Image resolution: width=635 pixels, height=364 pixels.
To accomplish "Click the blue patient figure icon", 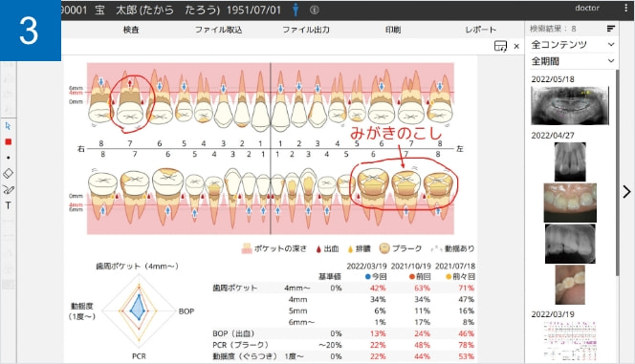I will 296,10.
